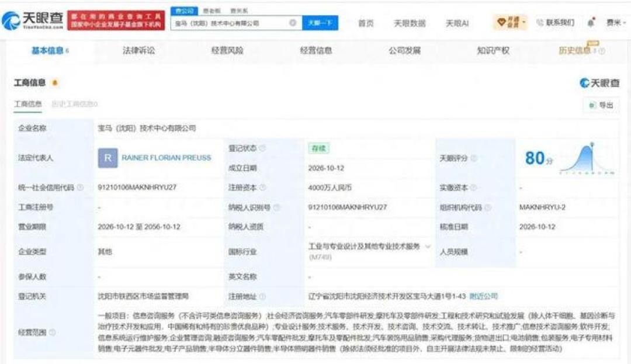Click the help icon beside 注册资本

pyautogui.click(x=263, y=188)
